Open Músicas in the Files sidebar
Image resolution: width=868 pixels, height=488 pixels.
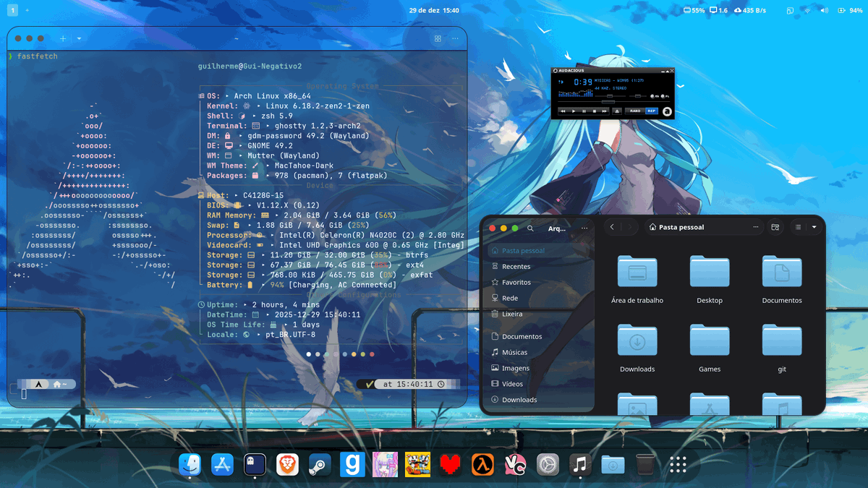pyautogui.click(x=539, y=352)
